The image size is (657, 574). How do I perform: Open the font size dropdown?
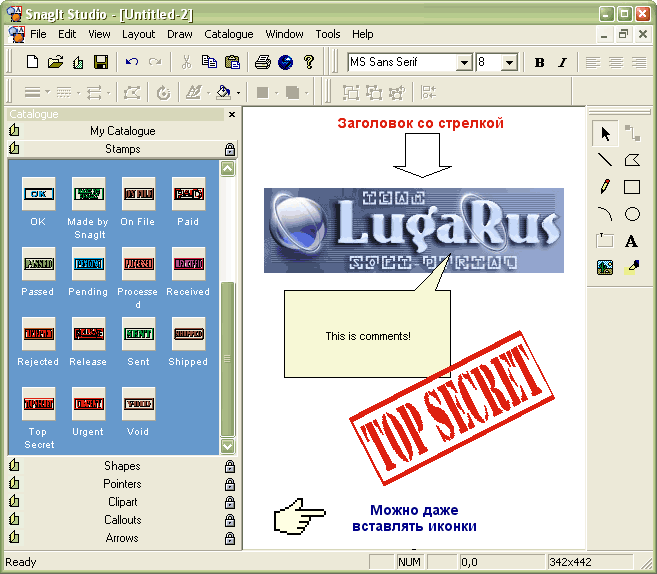click(509, 63)
